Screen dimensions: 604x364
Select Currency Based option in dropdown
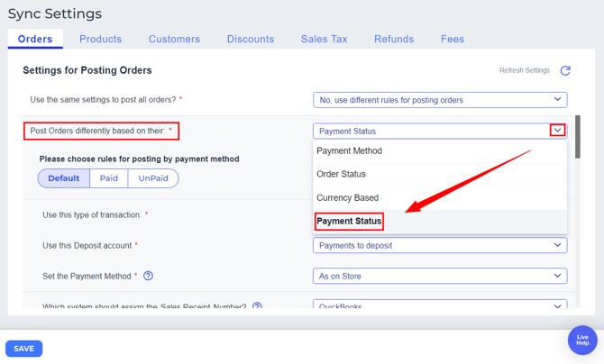tap(348, 198)
